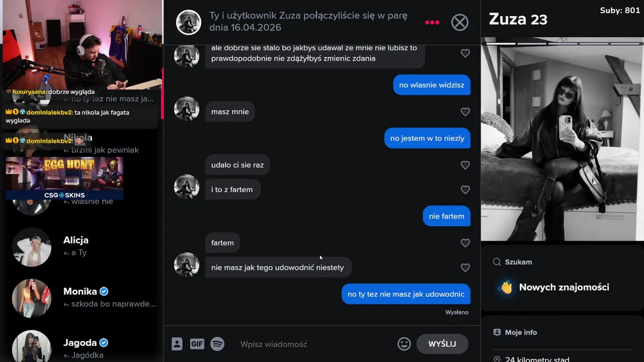Send the message with WYŚLIJ button

click(442, 344)
